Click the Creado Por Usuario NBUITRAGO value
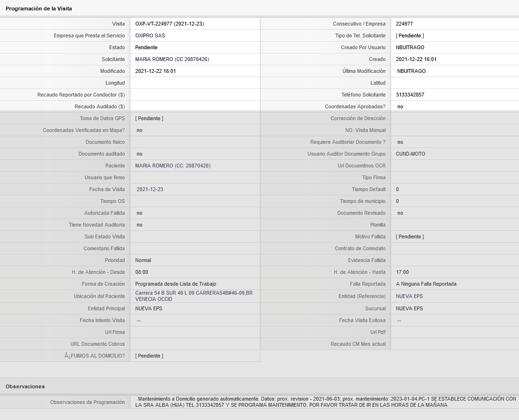Image resolution: width=519 pixels, height=420 pixels. point(410,47)
